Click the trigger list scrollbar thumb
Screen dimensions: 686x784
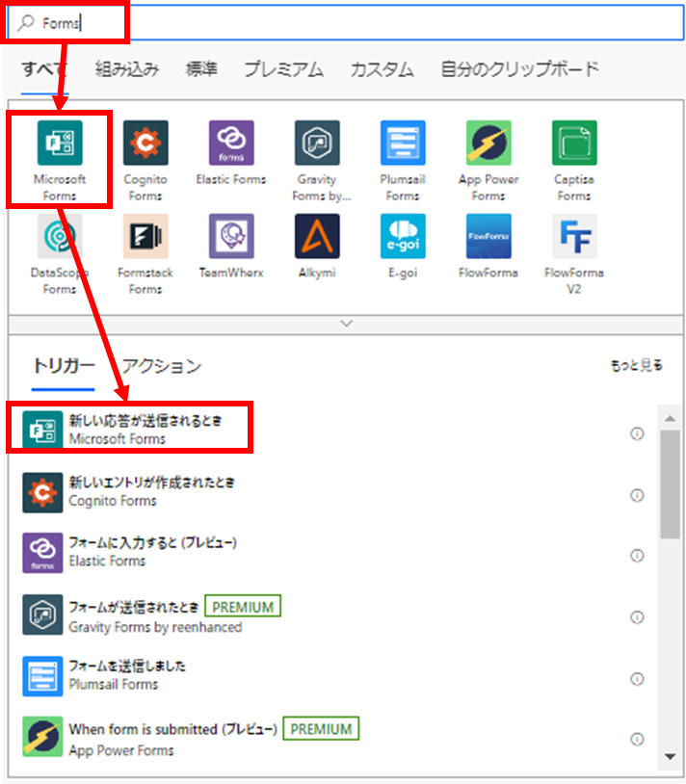click(670, 484)
